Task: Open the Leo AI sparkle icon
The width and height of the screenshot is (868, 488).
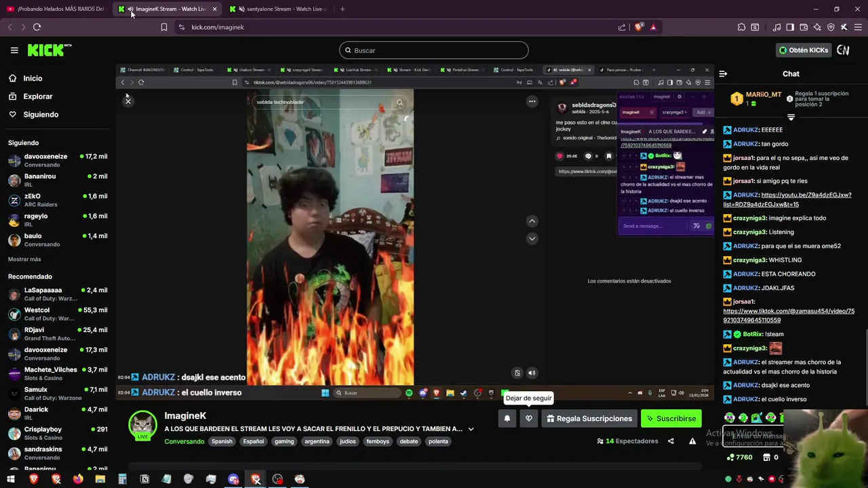Action: point(817,27)
